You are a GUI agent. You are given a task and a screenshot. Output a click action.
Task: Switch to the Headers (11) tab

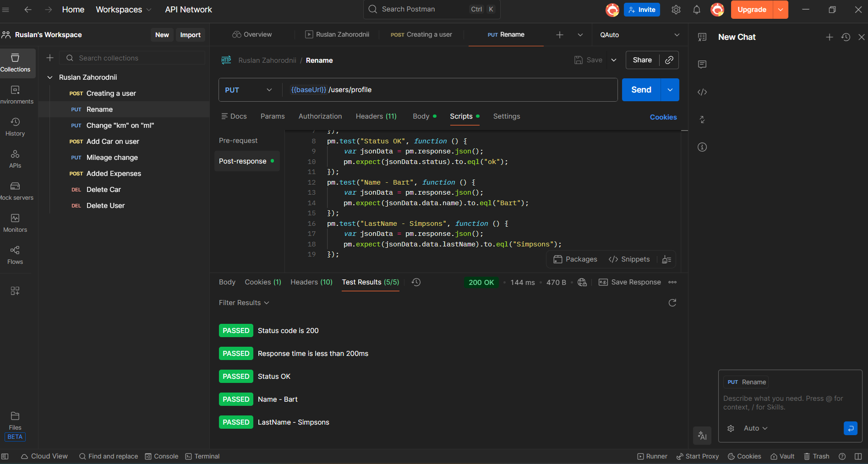(x=376, y=116)
